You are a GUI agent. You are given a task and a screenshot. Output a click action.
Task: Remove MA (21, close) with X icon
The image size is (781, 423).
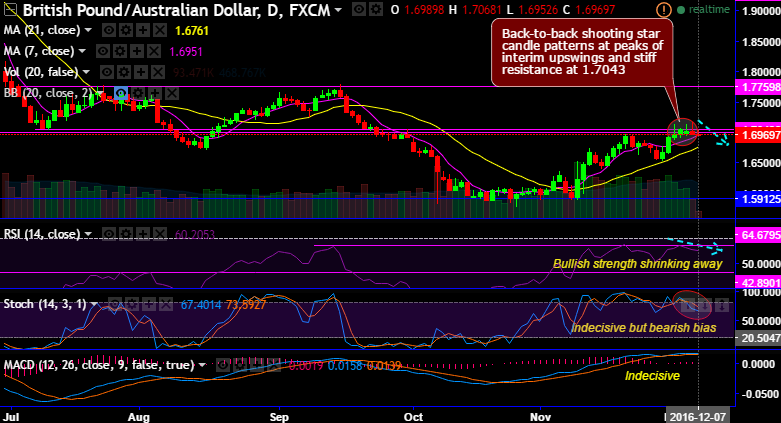click(x=159, y=30)
